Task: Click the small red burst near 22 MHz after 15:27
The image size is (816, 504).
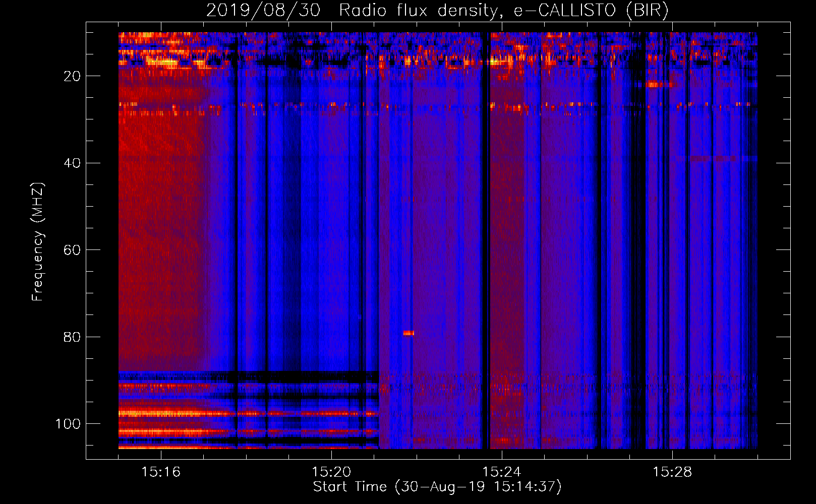Action: pos(659,84)
